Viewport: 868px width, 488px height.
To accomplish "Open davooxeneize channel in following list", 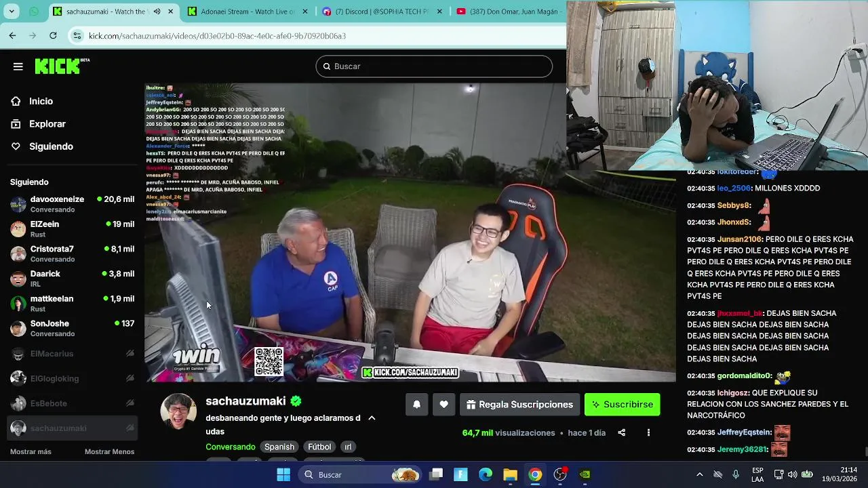I will tap(72, 204).
